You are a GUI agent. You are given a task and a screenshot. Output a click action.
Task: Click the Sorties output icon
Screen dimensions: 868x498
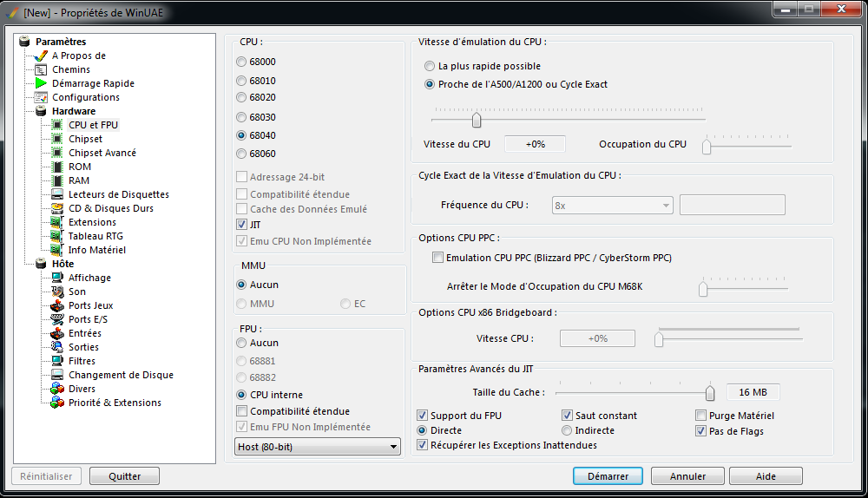tap(57, 347)
